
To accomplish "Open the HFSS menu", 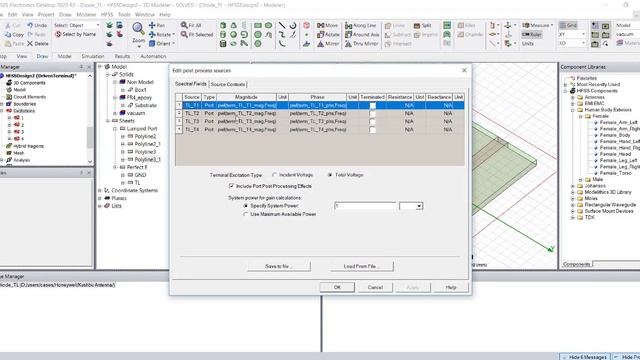I will pos(107,15).
